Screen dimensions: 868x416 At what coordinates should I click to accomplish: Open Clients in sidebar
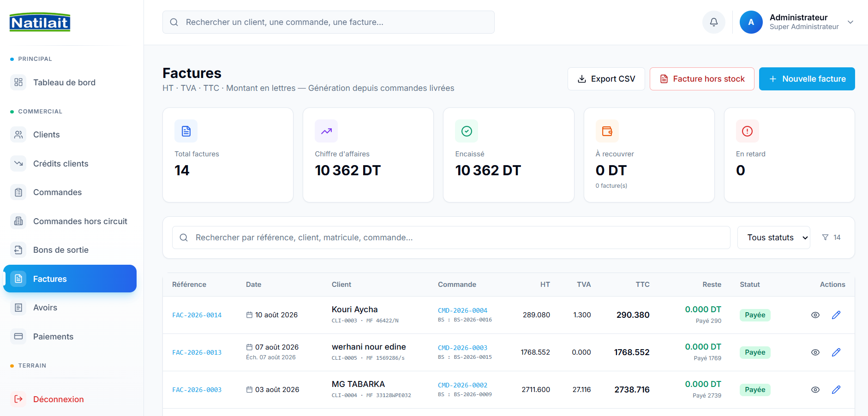70,135
